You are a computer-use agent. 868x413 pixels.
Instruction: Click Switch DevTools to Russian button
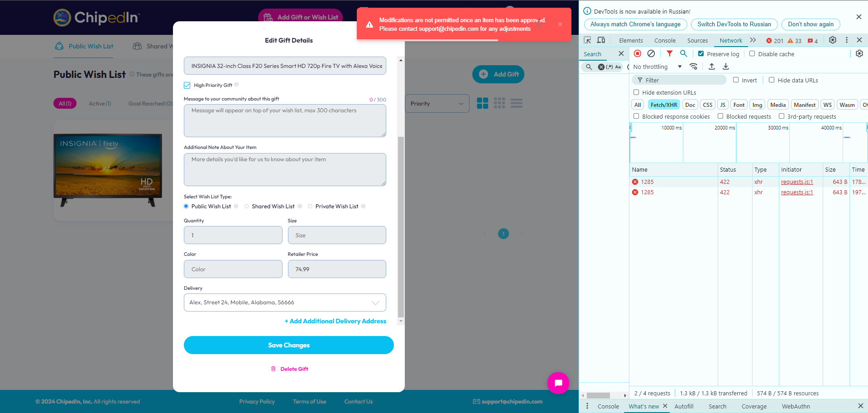pos(734,24)
